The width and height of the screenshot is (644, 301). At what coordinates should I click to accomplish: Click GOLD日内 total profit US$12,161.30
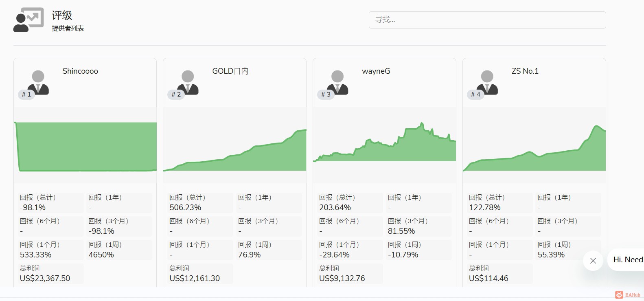point(195,279)
